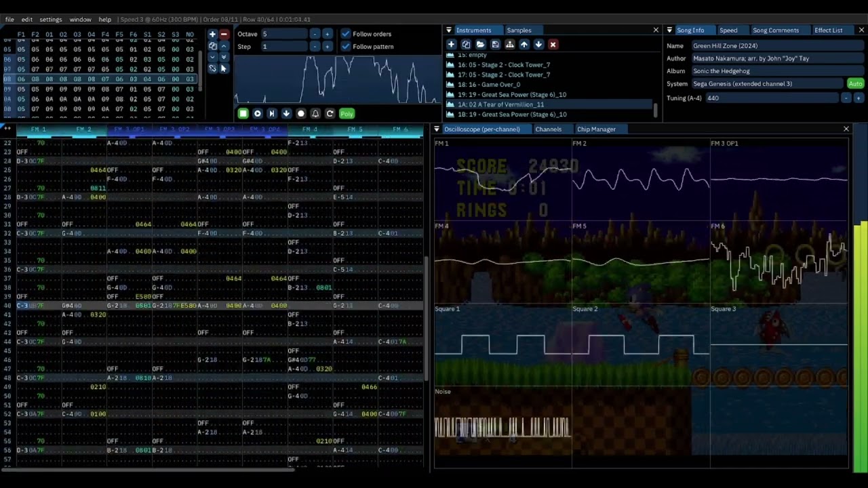Click the song Name input field
The width and height of the screenshot is (868, 488).
(x=776, y=46)
